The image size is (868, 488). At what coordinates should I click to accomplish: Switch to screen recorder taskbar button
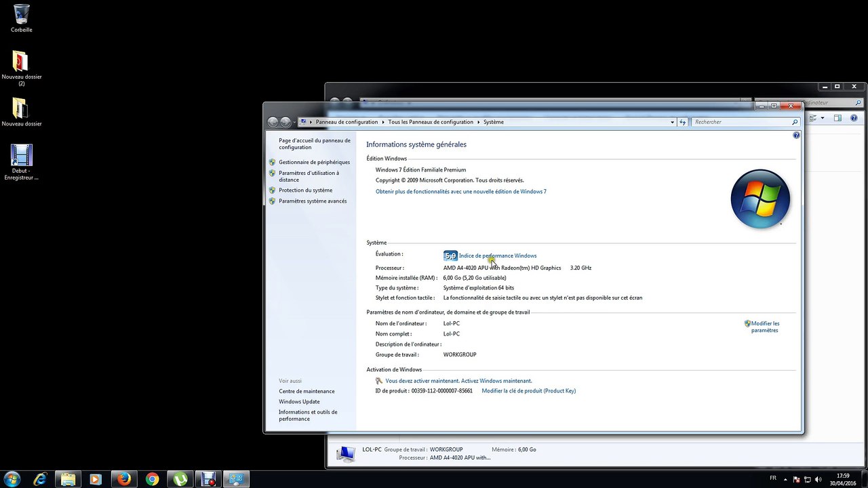(x=208, y=479)
